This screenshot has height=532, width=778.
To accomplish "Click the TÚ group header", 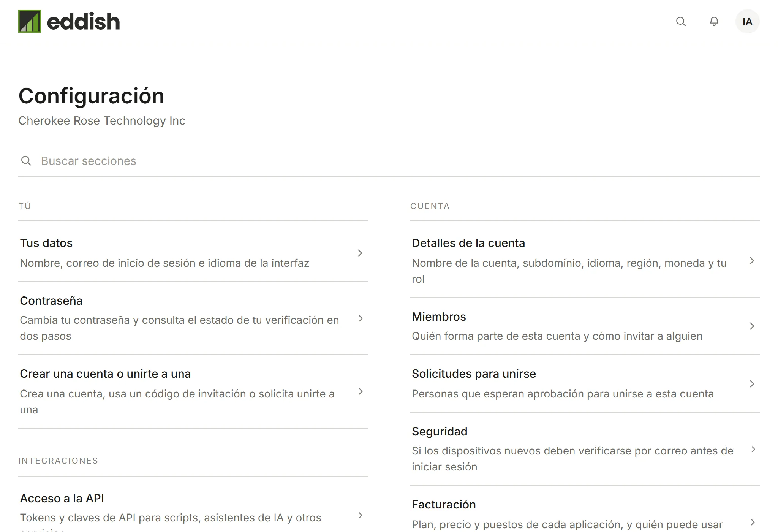I will coord(25,206).
